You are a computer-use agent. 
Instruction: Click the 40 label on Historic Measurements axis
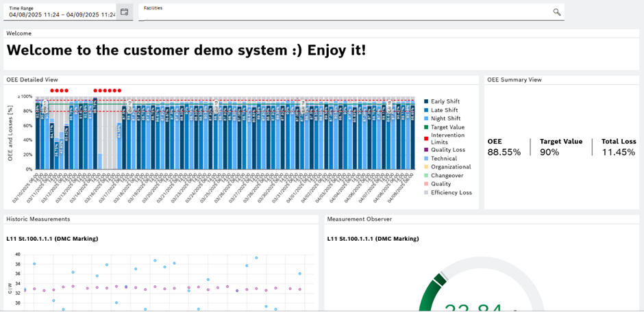(17, 255)
